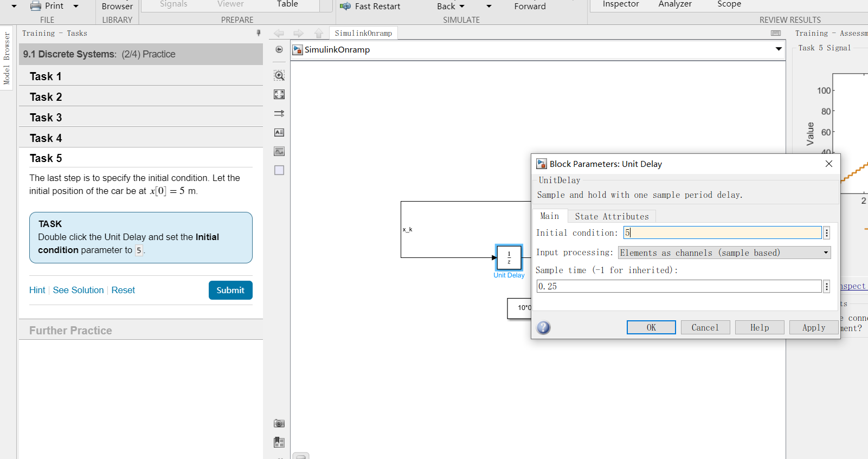The image size is (868, 459).
Task: Go up to parent system
Action: 319,34
